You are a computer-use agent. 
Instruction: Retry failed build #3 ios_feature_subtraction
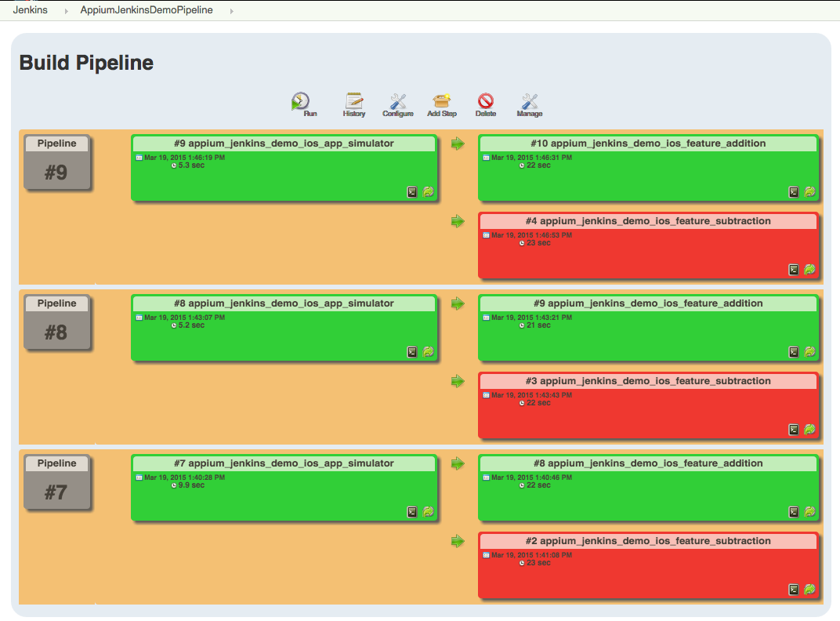(x=810, y=430)
